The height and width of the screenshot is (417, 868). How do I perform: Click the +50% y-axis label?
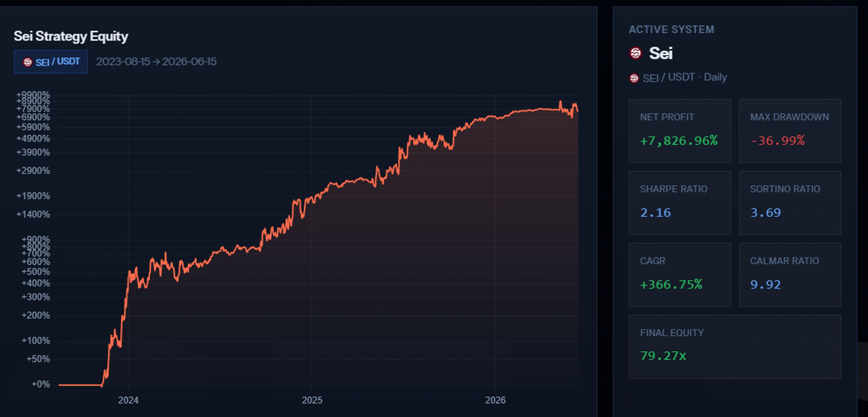point(38,359)
